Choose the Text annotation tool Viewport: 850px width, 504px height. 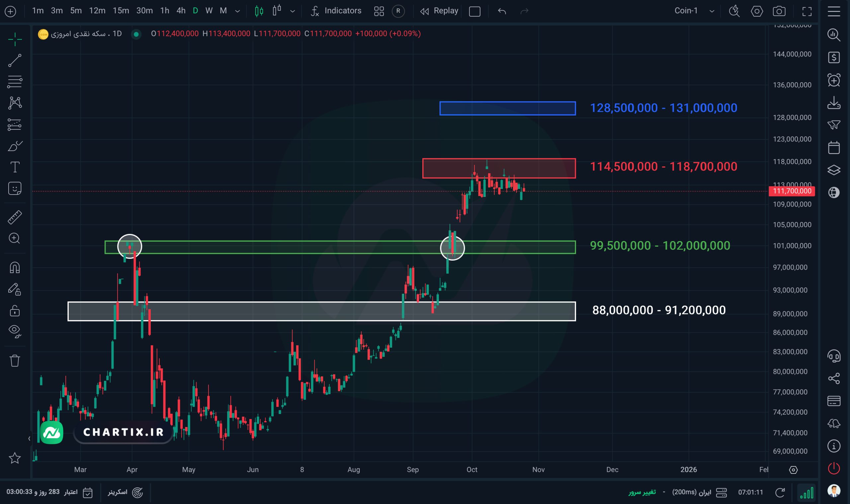15,167
